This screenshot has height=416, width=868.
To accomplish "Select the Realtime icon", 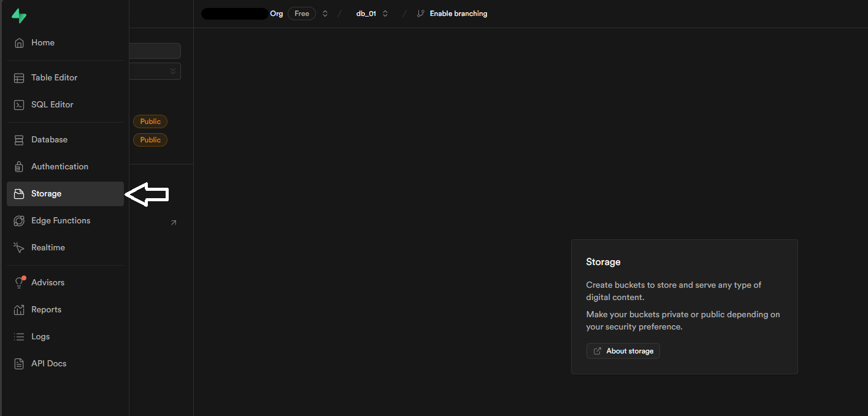I will coord(18,247).
